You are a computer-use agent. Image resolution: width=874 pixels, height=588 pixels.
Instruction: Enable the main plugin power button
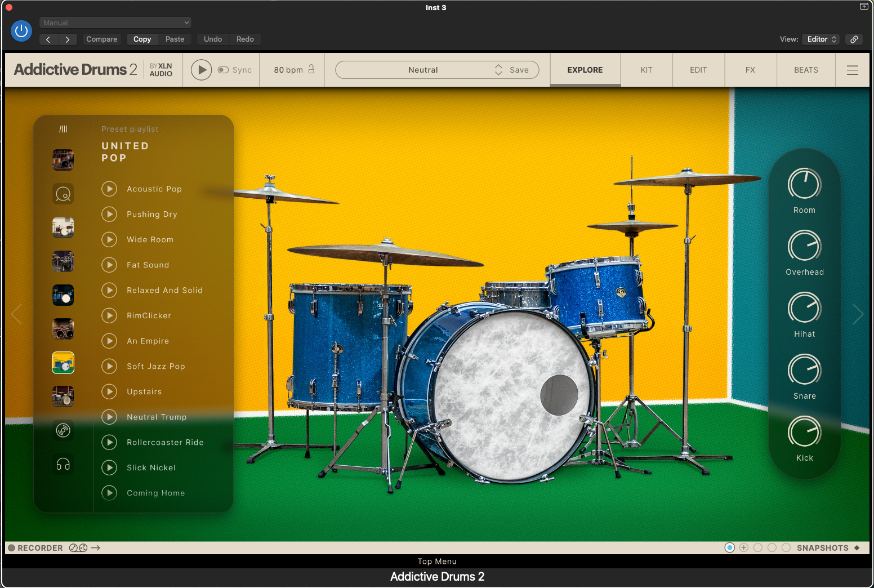click(21, 31)
